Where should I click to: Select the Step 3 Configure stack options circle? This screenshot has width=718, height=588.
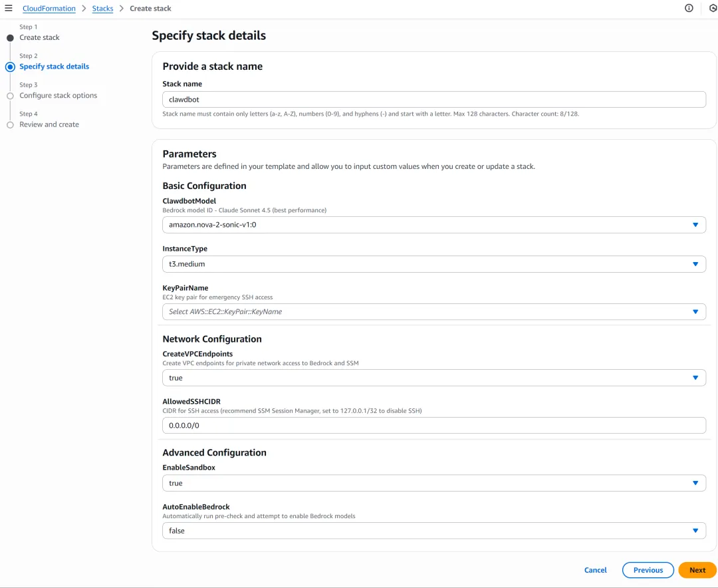(10, 96)
